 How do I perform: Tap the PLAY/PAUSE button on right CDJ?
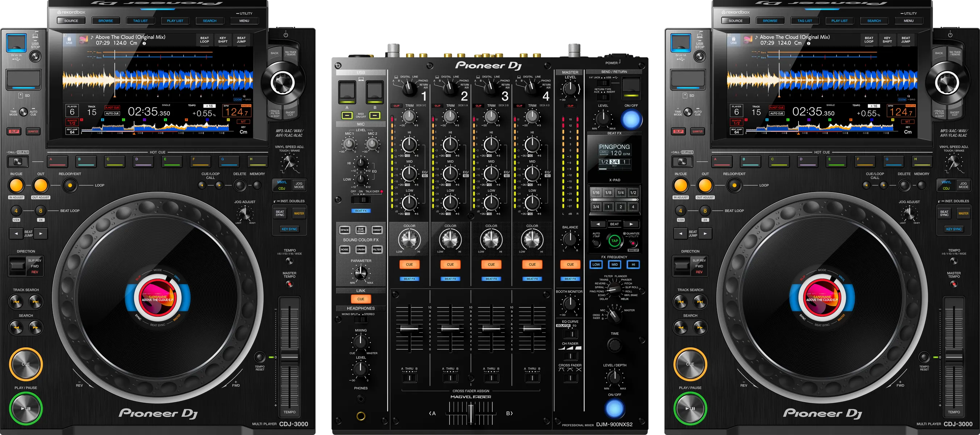[x=690, y=409]
